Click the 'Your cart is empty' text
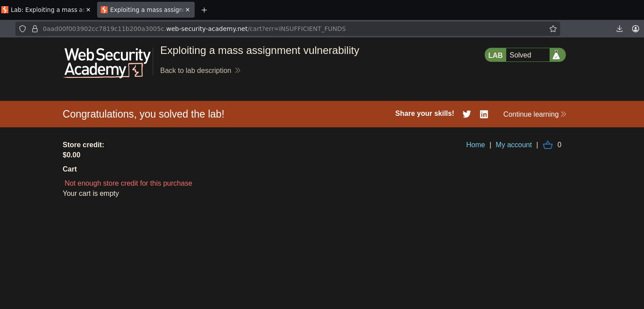This screenshot has width=644, height=309. click(91, 194)
